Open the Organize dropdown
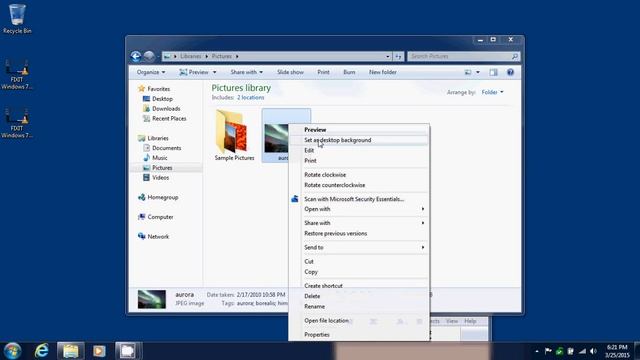 [151, 72]
